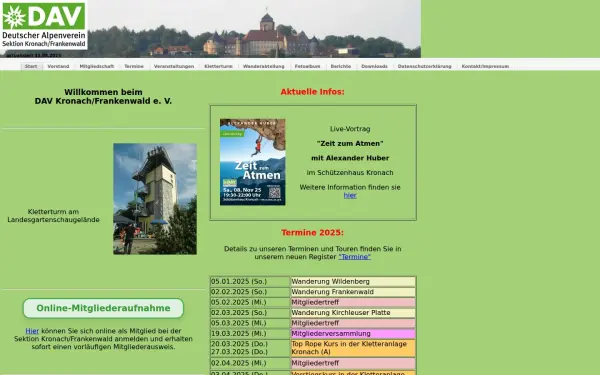
Task: Click the date cell '02.02.2025 (So.)'
Action: (x=250, y=292)
